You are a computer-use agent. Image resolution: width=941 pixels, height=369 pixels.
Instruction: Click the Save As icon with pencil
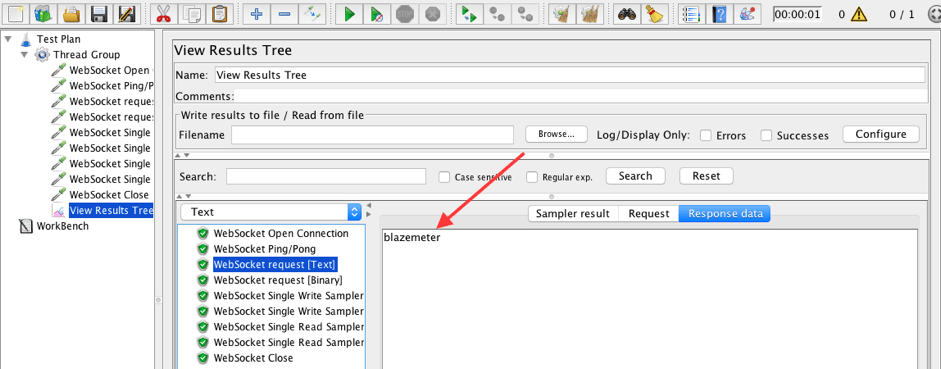click(127, 13)
